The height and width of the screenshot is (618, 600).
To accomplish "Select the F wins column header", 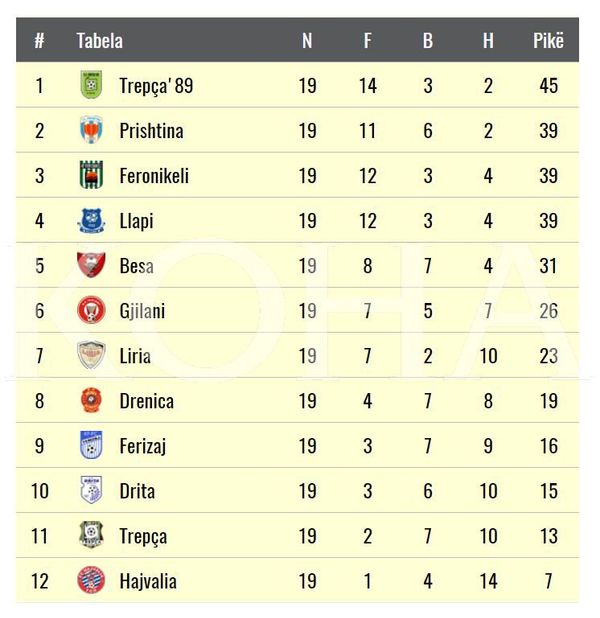I will point(367,41).
